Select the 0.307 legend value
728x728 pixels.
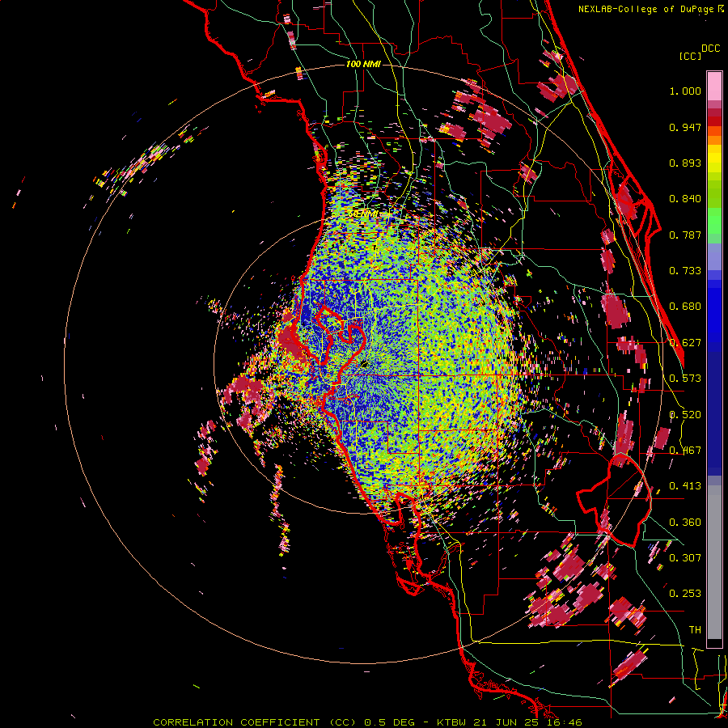(x=685, y=558)
